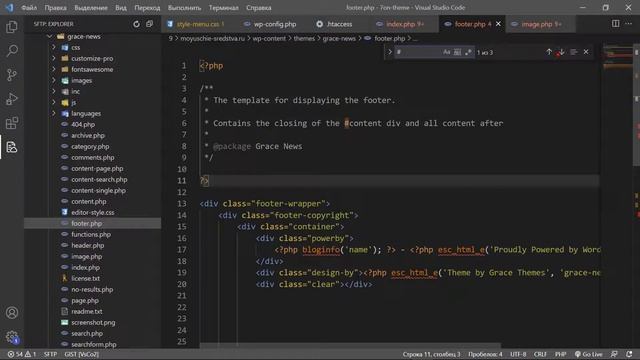Expand the customize-pro folder
This screenshot has height=360, width=640.
click(x=53, y=58)
